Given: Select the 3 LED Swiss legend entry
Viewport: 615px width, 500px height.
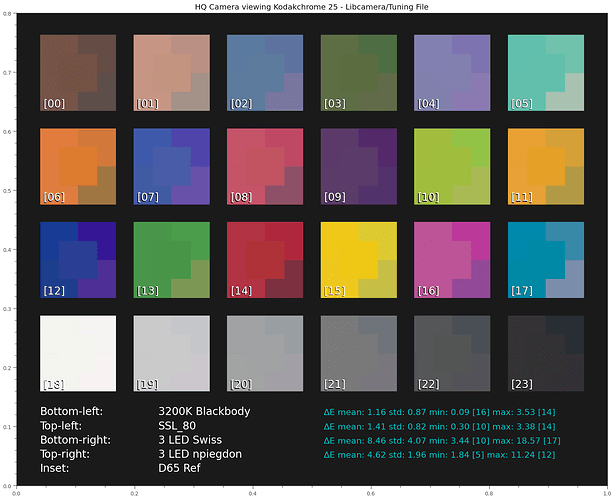Looking at the screenshot, I should pos(196,439).
